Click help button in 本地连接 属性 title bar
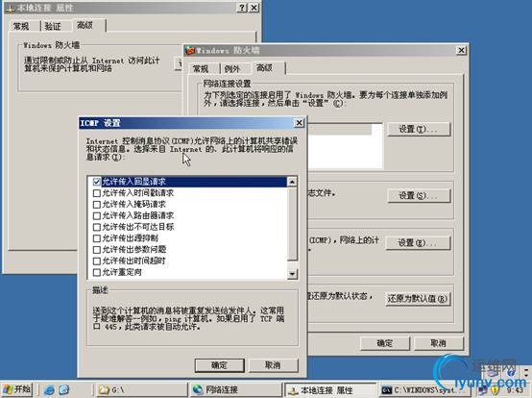The image size is (532, 398). tap(242, 8)
